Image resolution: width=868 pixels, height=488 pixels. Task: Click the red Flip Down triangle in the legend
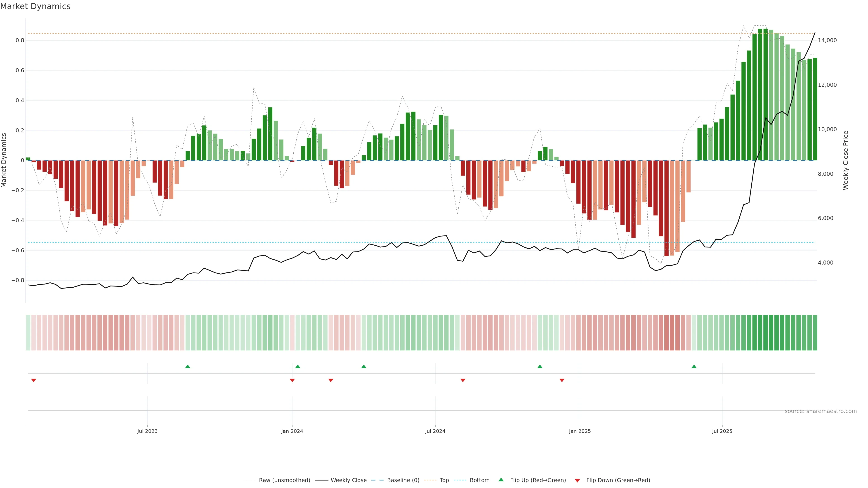(577, 480)
